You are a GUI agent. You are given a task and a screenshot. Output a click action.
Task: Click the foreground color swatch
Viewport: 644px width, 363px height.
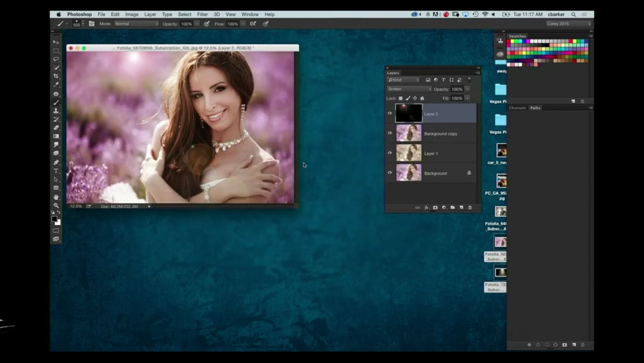54,219
